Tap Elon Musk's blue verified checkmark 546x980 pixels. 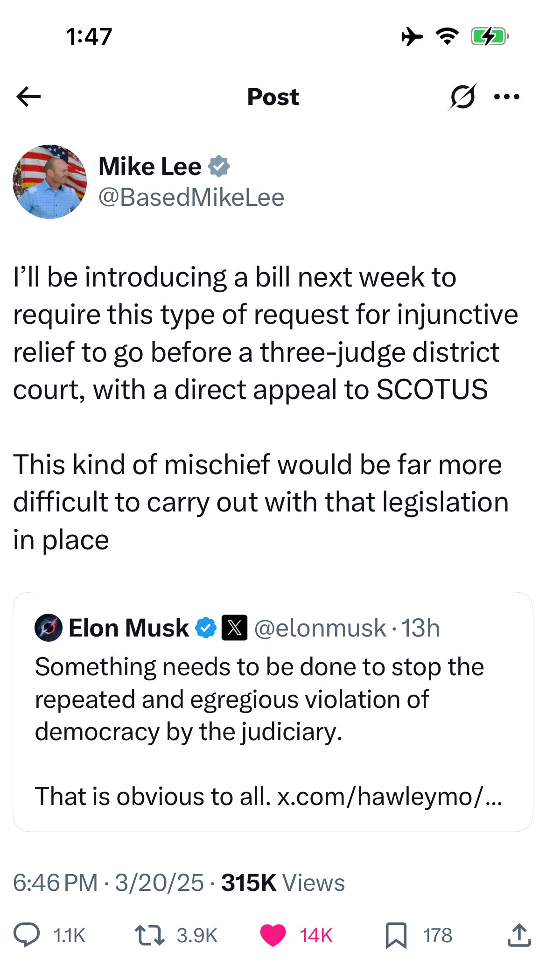click(206, 628)
